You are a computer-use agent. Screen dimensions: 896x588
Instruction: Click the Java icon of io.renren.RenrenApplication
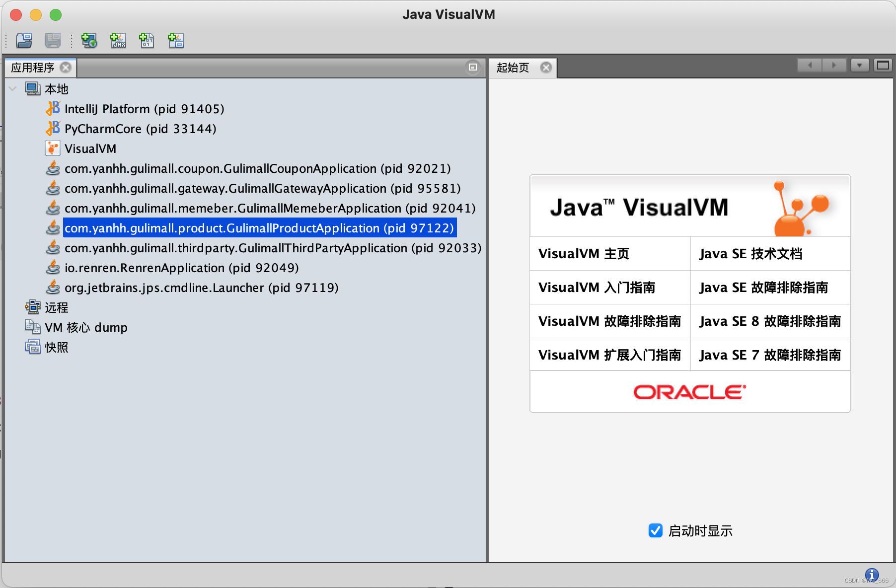(53, 268)
